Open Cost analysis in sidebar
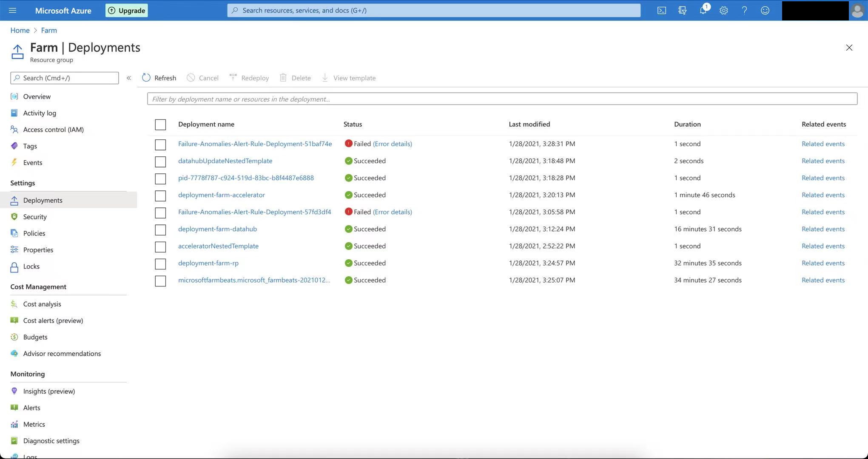This screenshot has height=459, width=868. (x=42, y=304)
